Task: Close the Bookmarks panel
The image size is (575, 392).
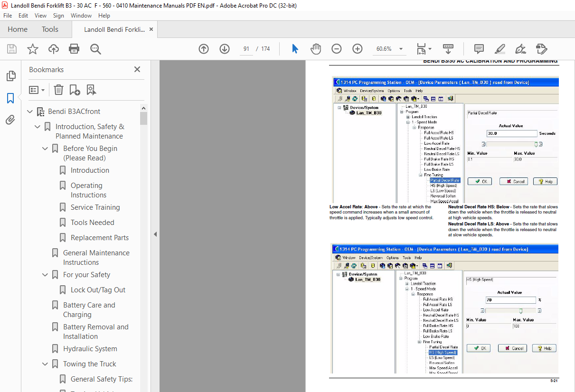Action: coord(137,69)
